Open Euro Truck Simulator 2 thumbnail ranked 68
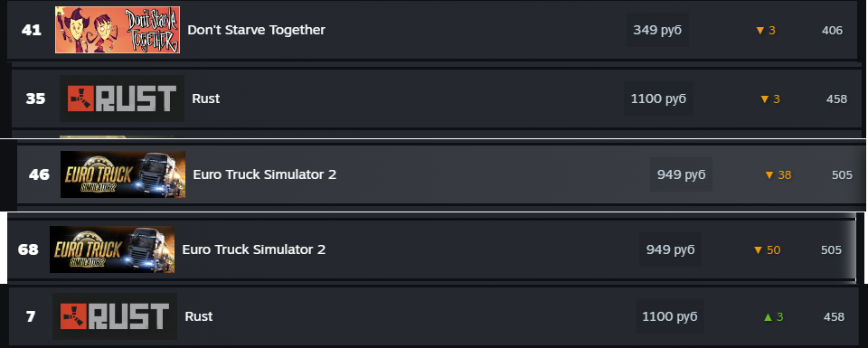 (112, 249)
